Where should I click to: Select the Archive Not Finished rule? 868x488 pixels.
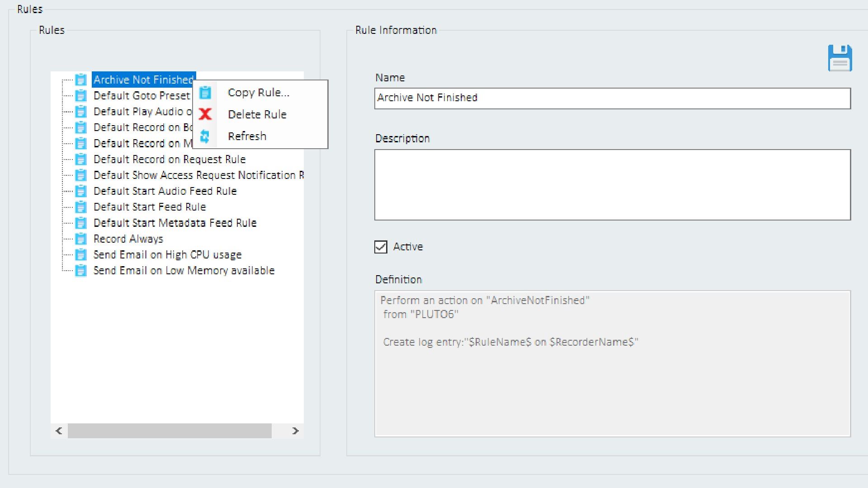coord(143,80)
